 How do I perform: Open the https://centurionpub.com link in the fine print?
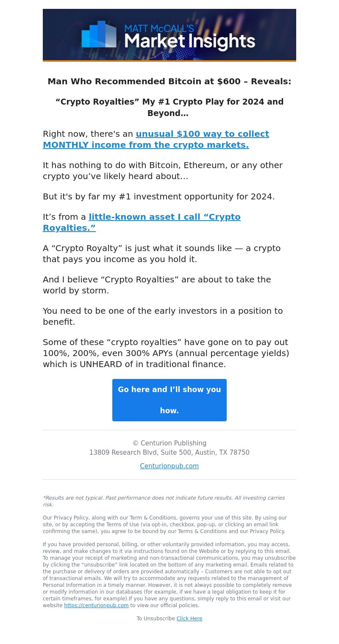96,605
